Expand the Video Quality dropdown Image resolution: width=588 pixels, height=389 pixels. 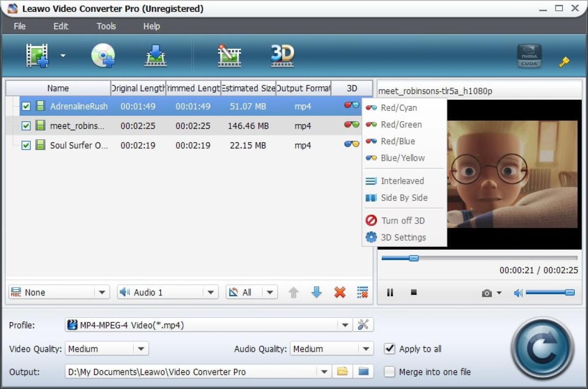click(x=142, y=348)
